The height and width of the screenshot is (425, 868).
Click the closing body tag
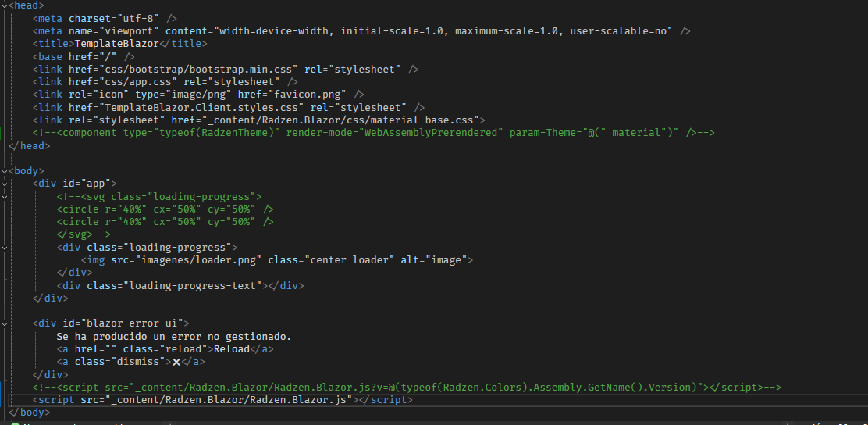[x=30, y=412]
